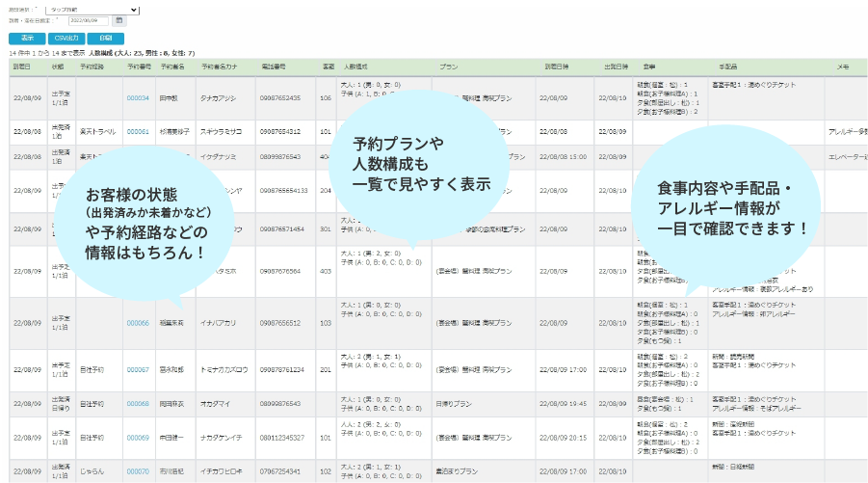Click the 出発日時 column header
The height and width of the screenshot is (483, 868).
pos(617,67)
